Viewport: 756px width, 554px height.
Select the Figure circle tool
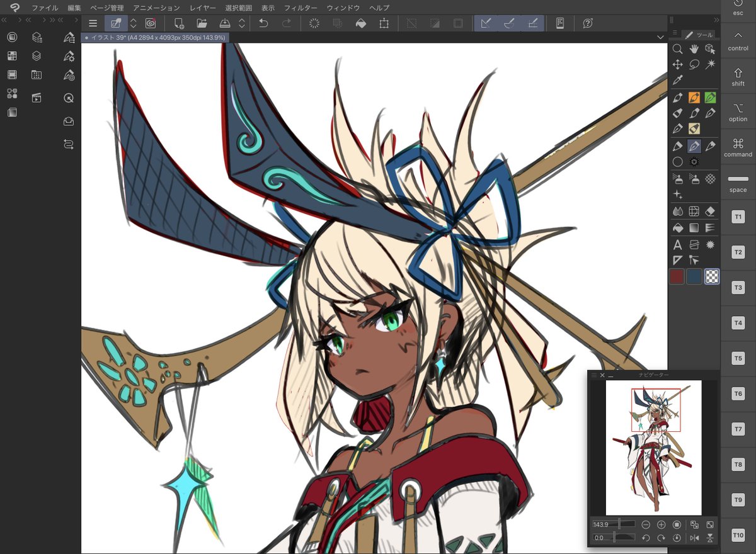point(677,162)
